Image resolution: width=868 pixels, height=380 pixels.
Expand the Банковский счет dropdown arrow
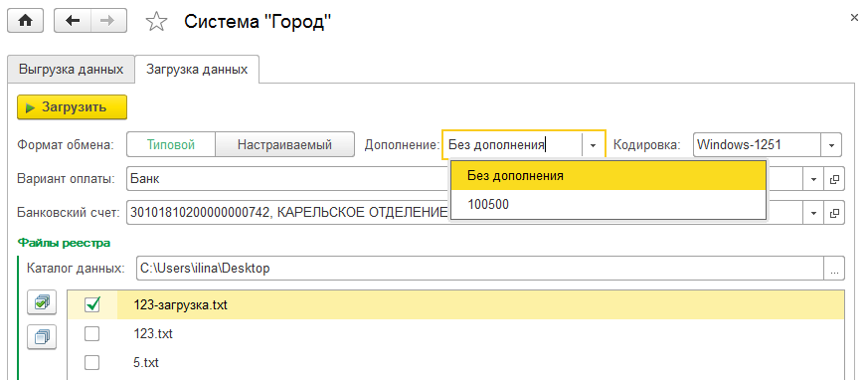point(813,213)
